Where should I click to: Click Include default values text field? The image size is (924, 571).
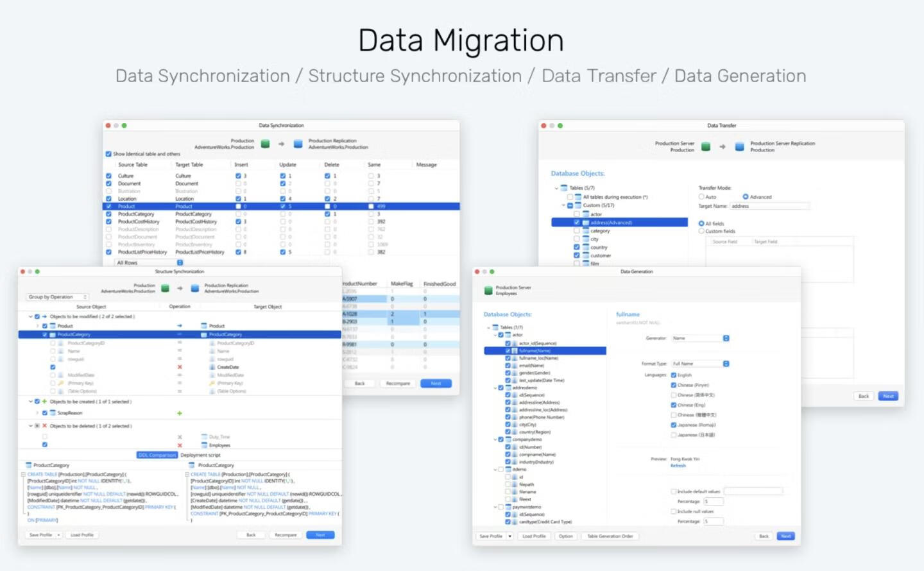tap(753, 491)
